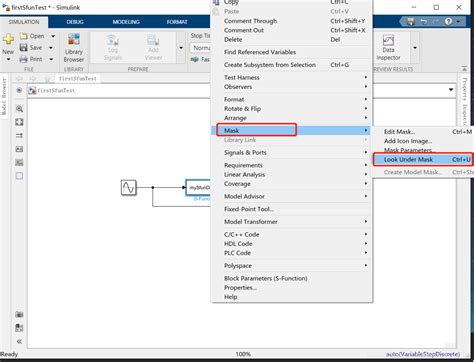
Task: Open the model path dropdown arrow
Action: [x=451, y=90]
